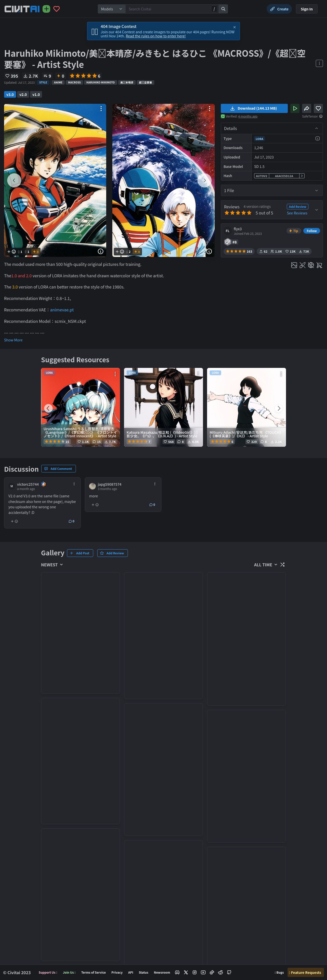Switch to the v1.0 version tab
327x980 pixels.
pos(36,94)
